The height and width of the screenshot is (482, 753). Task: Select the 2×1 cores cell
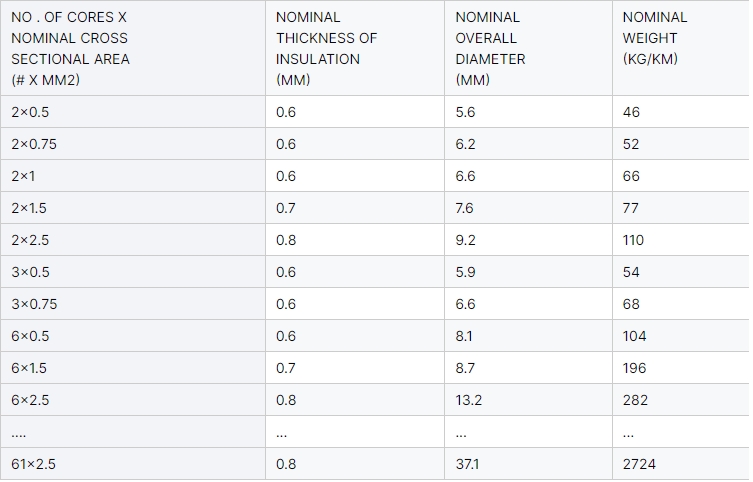coord(133,176)
